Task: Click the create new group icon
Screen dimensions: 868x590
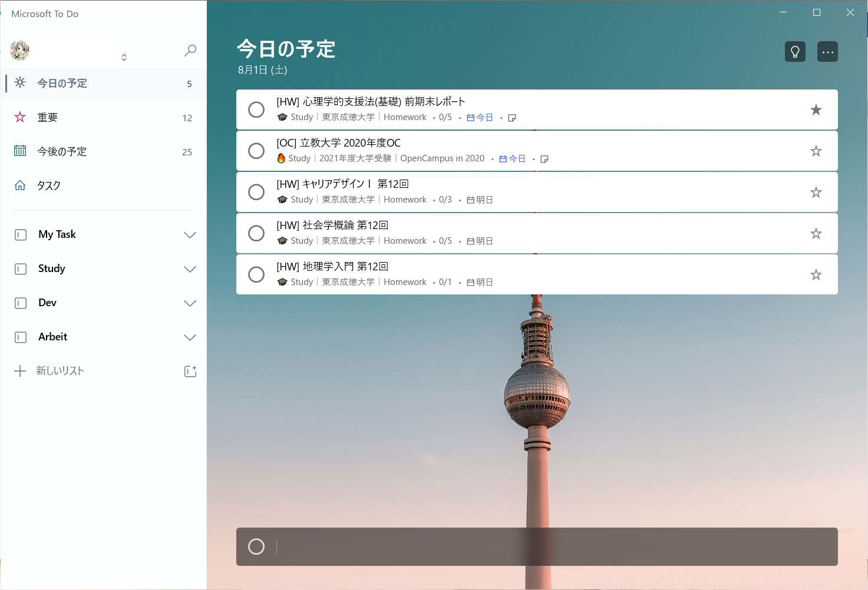Action: pos(190,371)
